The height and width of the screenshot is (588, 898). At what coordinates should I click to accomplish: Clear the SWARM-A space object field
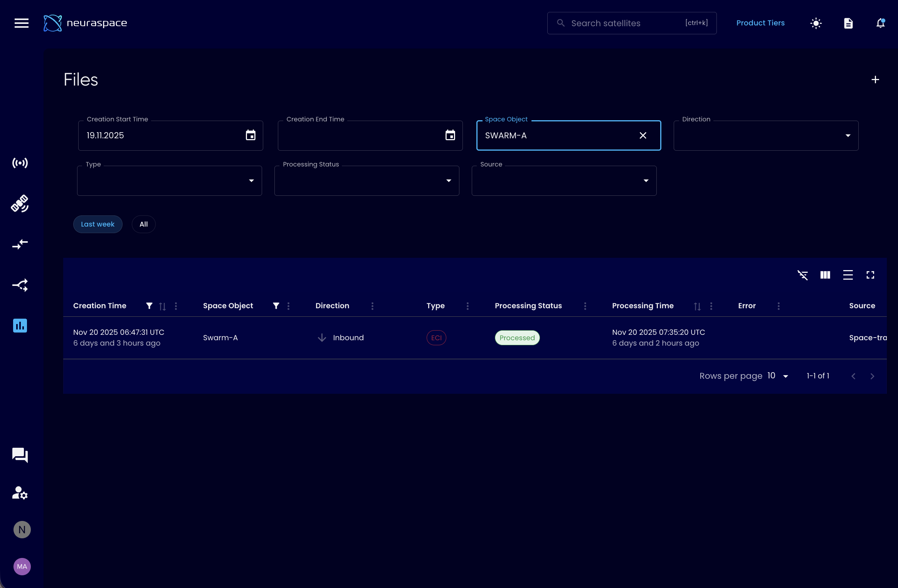[643, 136]
